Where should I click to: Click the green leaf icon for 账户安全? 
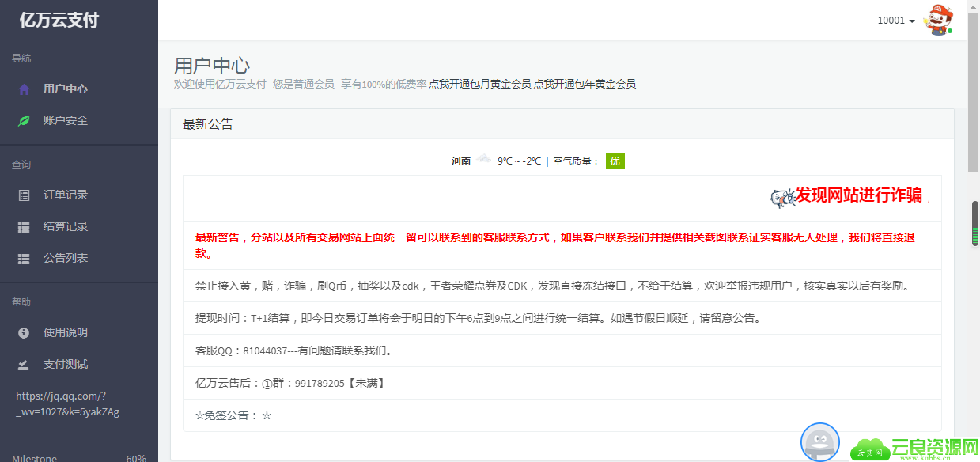point(24,121)
